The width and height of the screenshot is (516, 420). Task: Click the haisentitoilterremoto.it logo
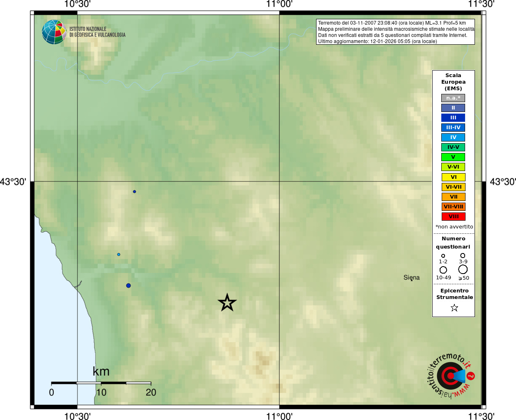(x=451, y=375)
